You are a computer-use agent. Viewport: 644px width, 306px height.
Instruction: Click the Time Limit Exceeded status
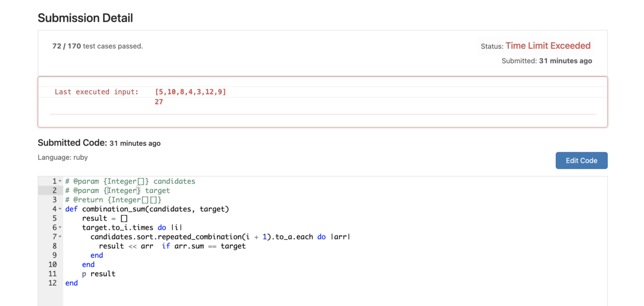tap(548, 46)
